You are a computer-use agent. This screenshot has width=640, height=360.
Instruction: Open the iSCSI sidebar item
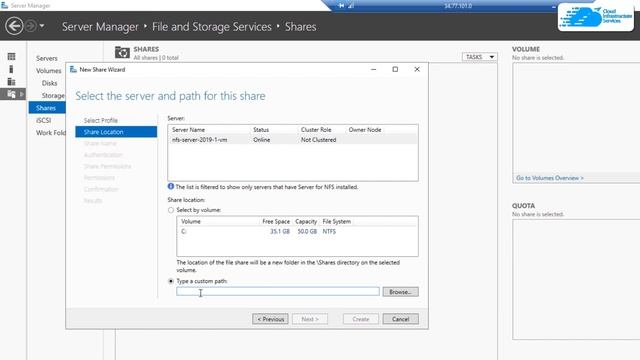(x=43, y=120)
